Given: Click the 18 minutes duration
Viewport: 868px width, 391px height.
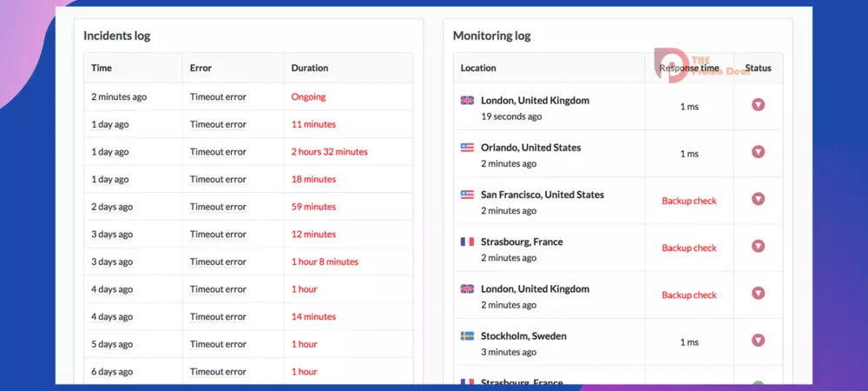Looking at the screenshot, I should point(313,179).
